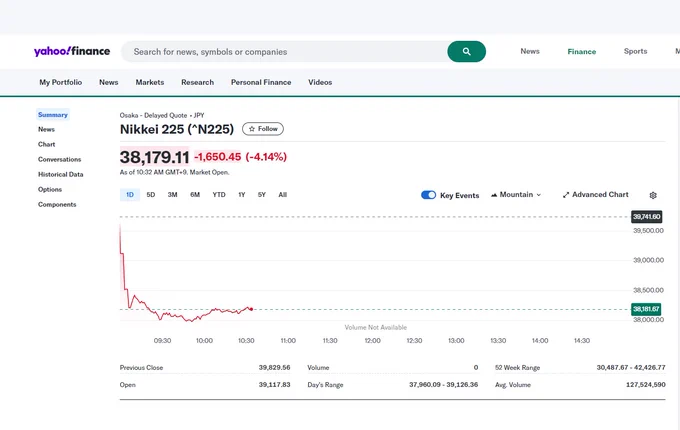Open the Chart sidebar section
Image resolution: width=680 pixels, height=430 pixels.
pyautogui.click(x=46, y=144)
